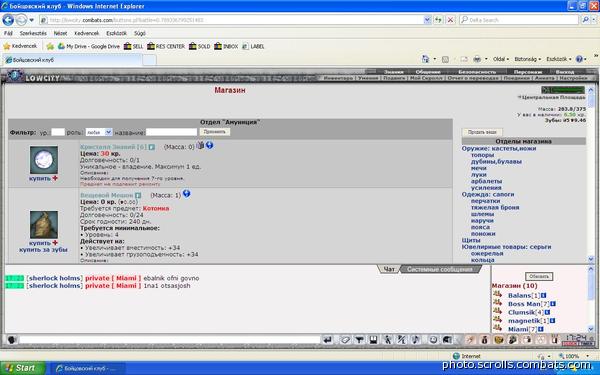Click the Вещевой Мешок item thumbnail
Image resolution: width=600 pixels, height=375 pixels.
(x=44, y=225)
